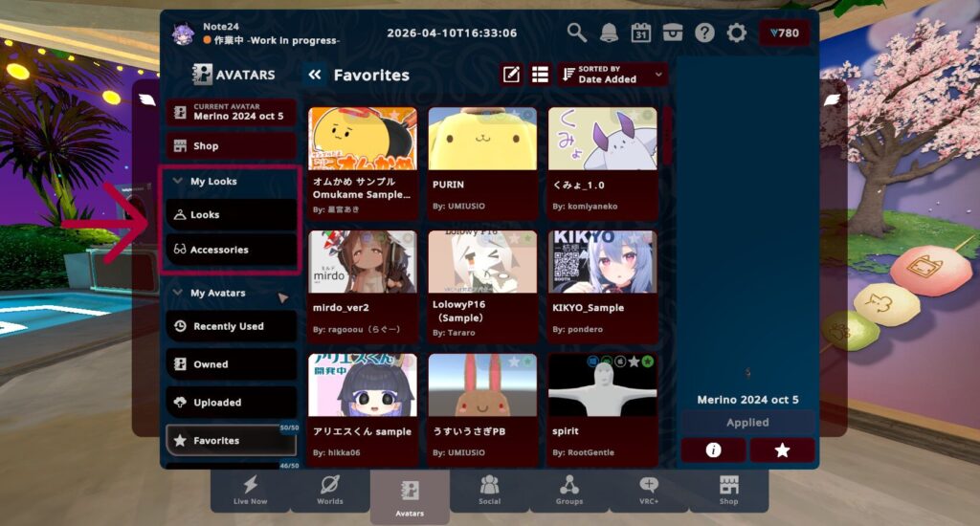Open notifications bell icon
Image resolution: width=980 pixels, height=526 pixels.
coord(609,33)
